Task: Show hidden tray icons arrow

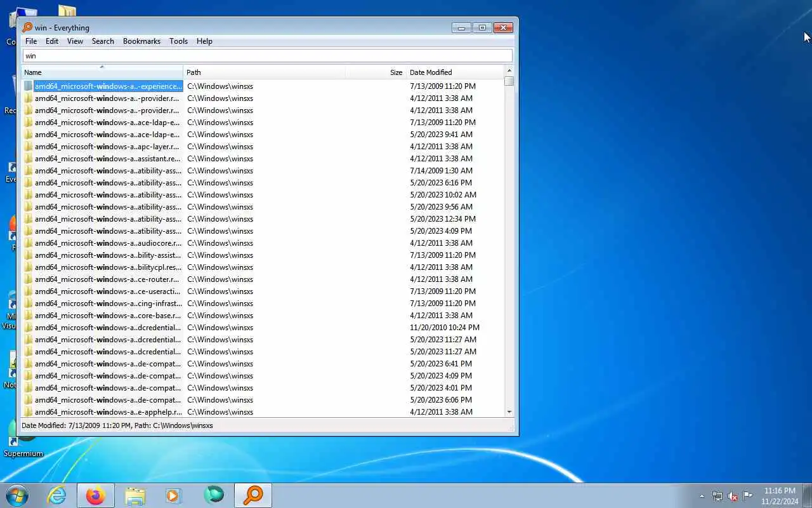Action: point(702,496)
